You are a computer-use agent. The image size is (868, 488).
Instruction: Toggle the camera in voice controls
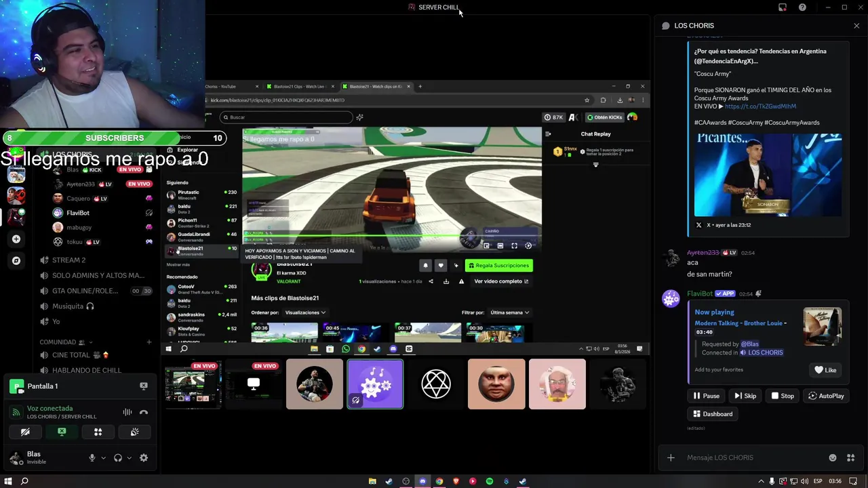(25, 432)
